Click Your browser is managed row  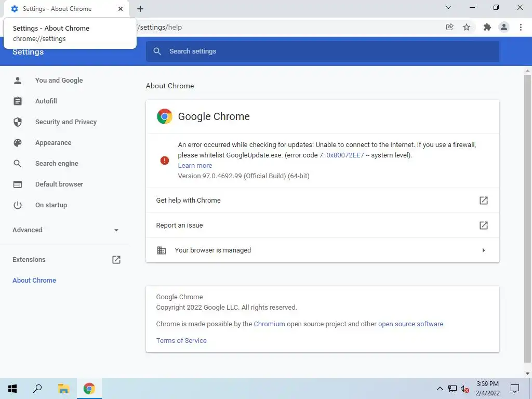tap(322, 250)
